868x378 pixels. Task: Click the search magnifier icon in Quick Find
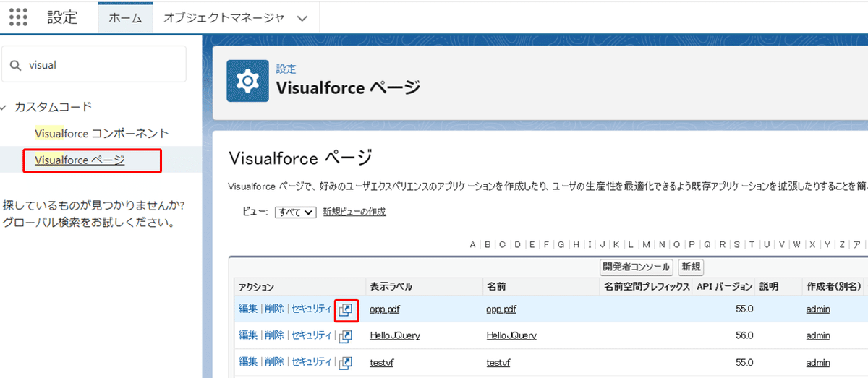pos(15,65)
